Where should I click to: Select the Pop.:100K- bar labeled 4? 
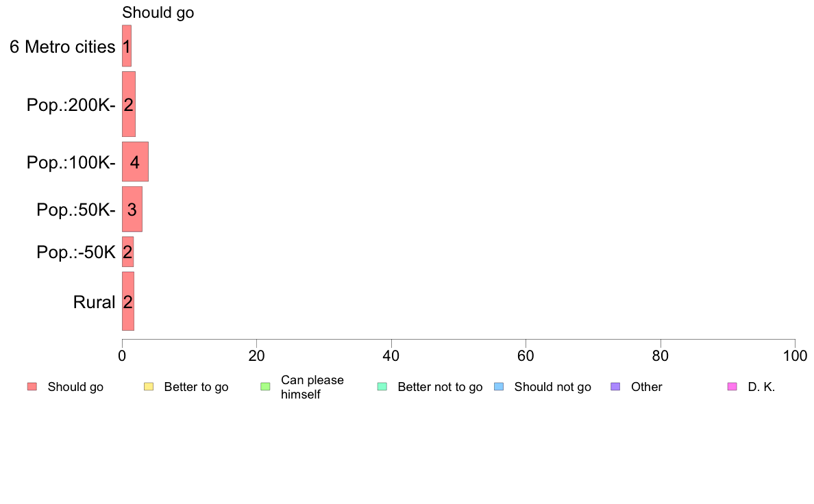pyautogui.click(x=135, y=162)
